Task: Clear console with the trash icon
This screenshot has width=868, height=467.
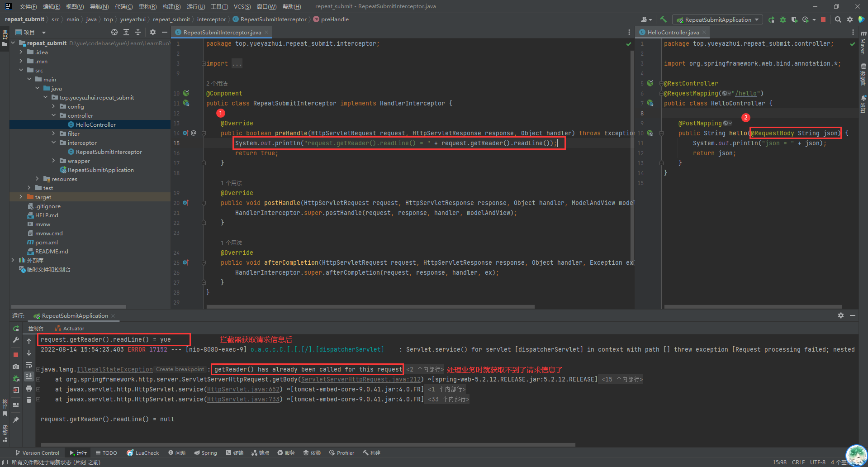Action: (x=29, y=400)
